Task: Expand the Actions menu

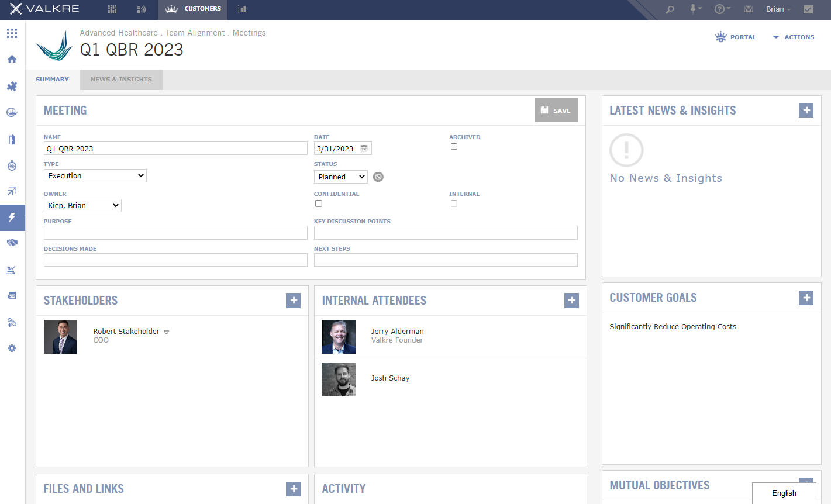Action: [793, 37]
